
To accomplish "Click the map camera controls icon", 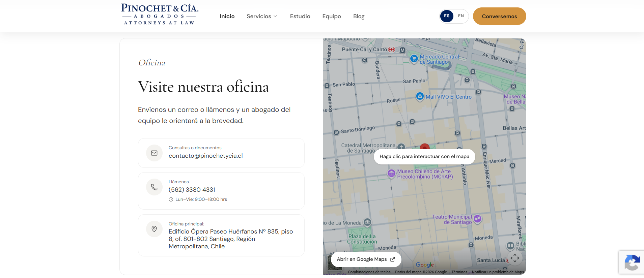I will [515, 258].
